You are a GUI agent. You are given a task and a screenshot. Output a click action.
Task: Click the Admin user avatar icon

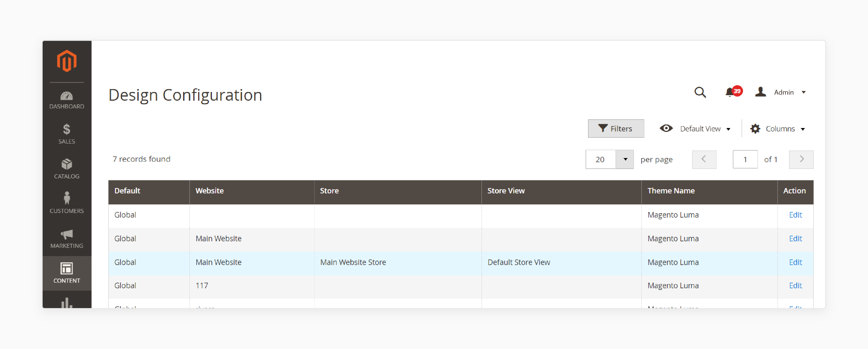[760, 92]
